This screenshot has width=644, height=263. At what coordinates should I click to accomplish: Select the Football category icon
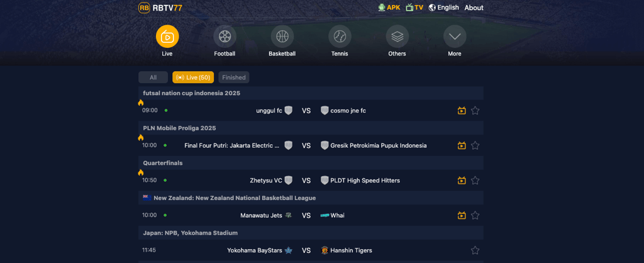click(225, 36)
